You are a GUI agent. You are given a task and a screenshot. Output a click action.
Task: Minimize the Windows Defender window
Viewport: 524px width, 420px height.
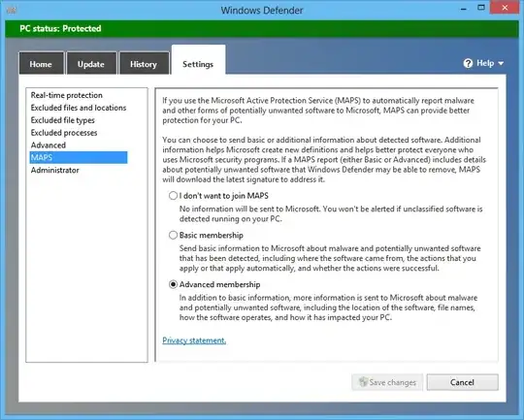pyautogui.click(x=463, y=8)
